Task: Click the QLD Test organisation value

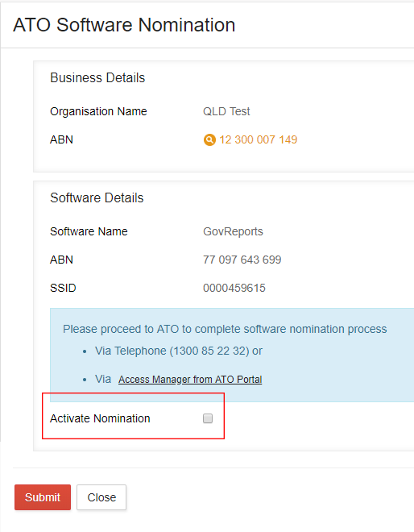Action: pyautogui.click(x=226, y=111)
